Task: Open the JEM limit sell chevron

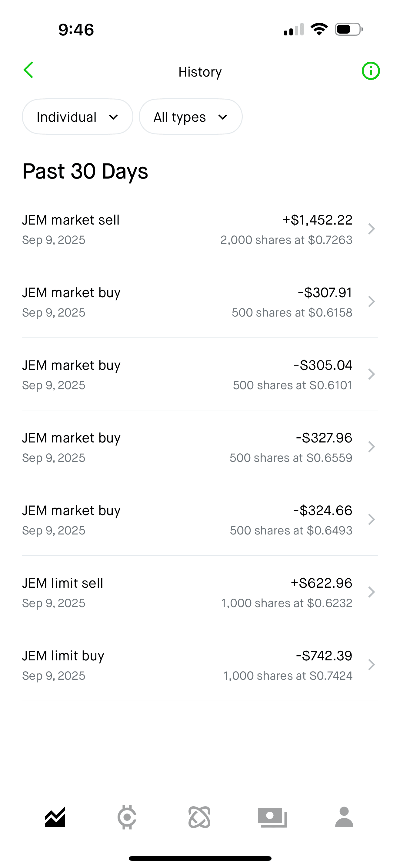Action: pos(371,592)
